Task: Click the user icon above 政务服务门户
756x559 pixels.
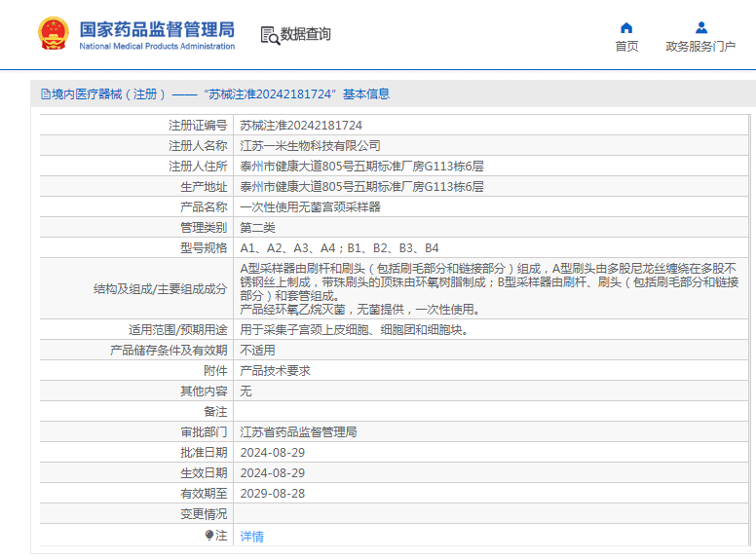Action: click(701, 27)
